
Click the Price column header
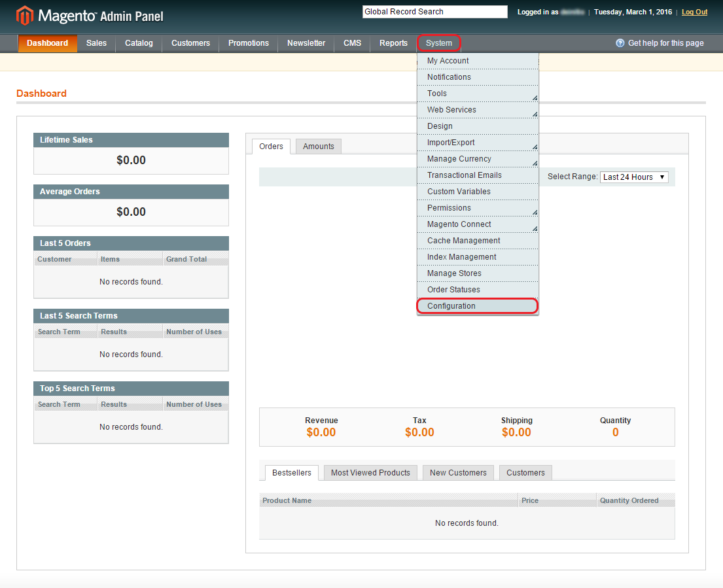coord(557,500)
